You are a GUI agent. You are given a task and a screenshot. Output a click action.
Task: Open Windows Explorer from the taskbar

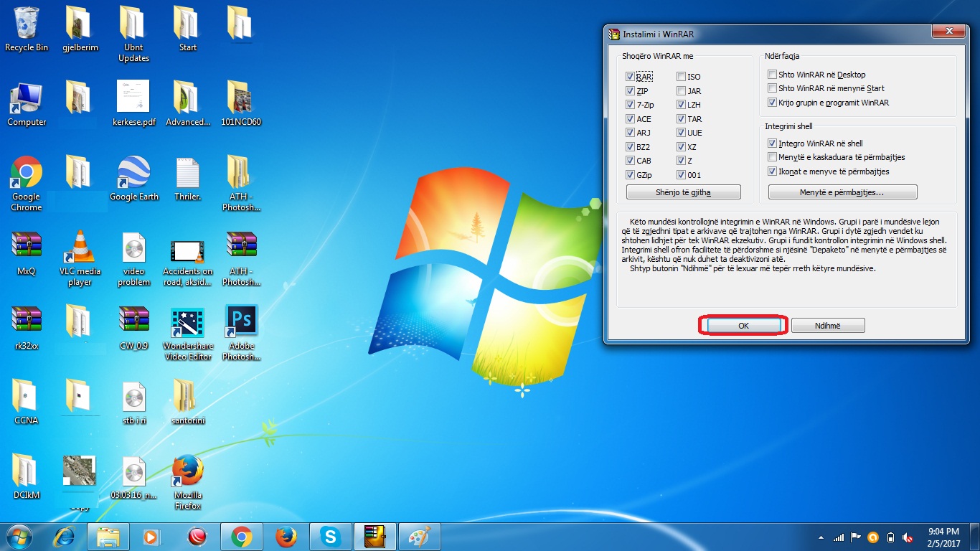[x=108, y=537]
